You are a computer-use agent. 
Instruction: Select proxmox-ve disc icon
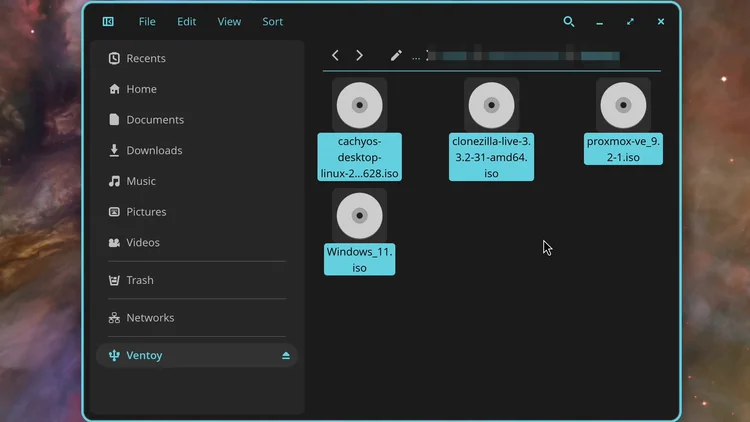pyautogui.click(x=623, y=105)
